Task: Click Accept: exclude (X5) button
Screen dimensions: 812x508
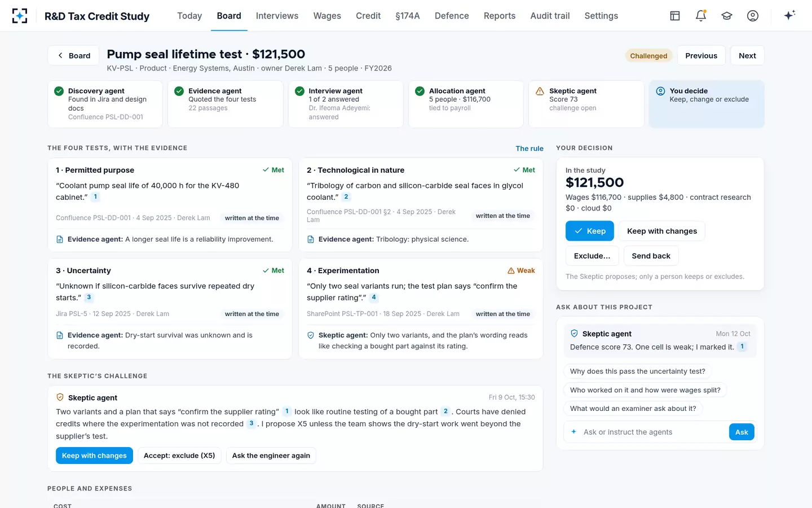Action: pos(179,456)
